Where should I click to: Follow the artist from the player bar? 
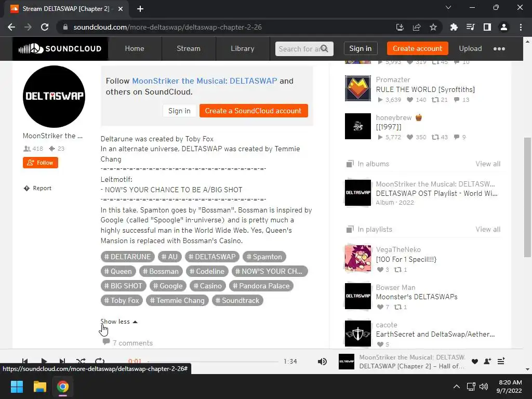click(487, 362)
